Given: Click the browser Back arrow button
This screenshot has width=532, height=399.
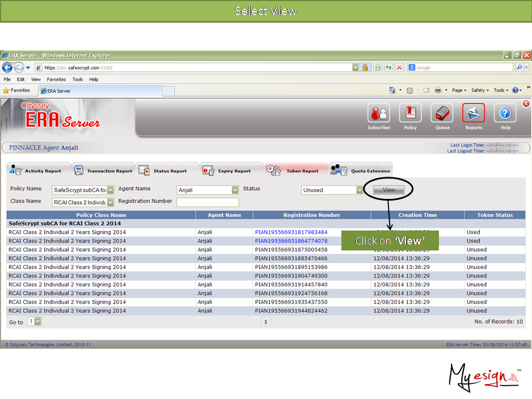Looking at the screenshot, I should click(x=8, y=68).
